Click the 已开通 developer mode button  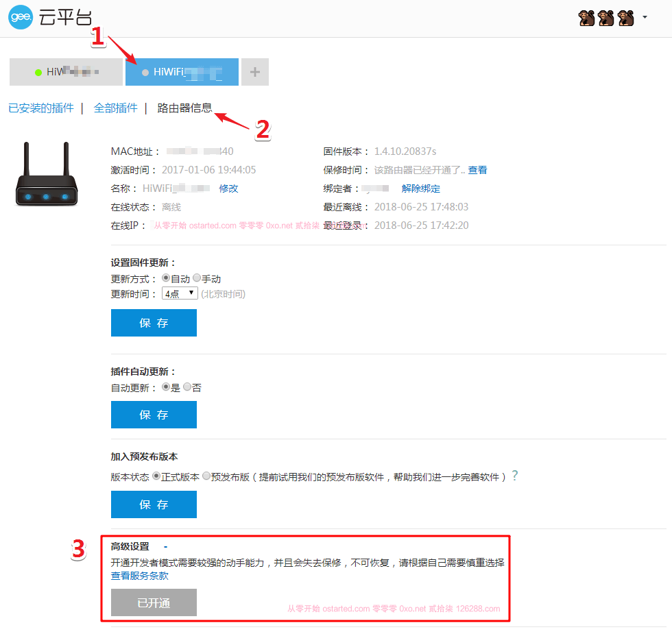click(154, 602)
